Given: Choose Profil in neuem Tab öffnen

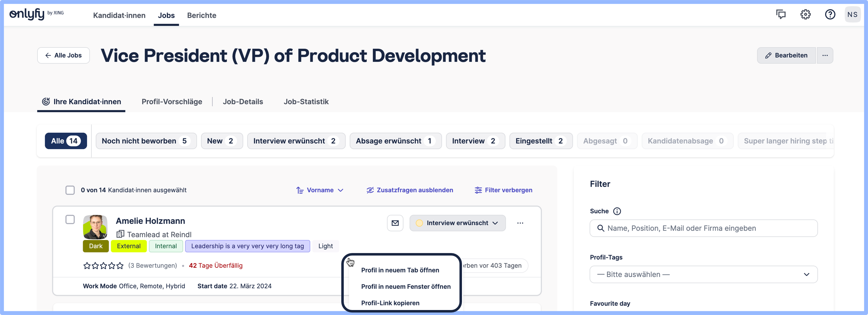Looking at the screenshot, I should (x=400, y=270).
